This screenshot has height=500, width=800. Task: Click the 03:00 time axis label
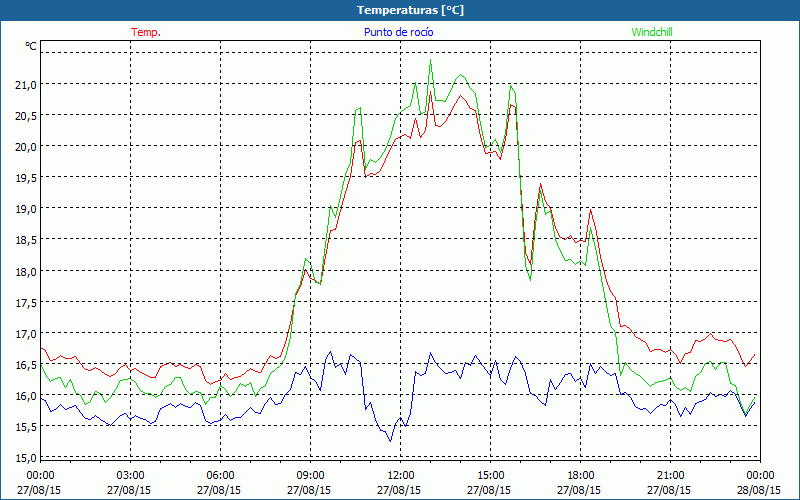coord(130,476)
